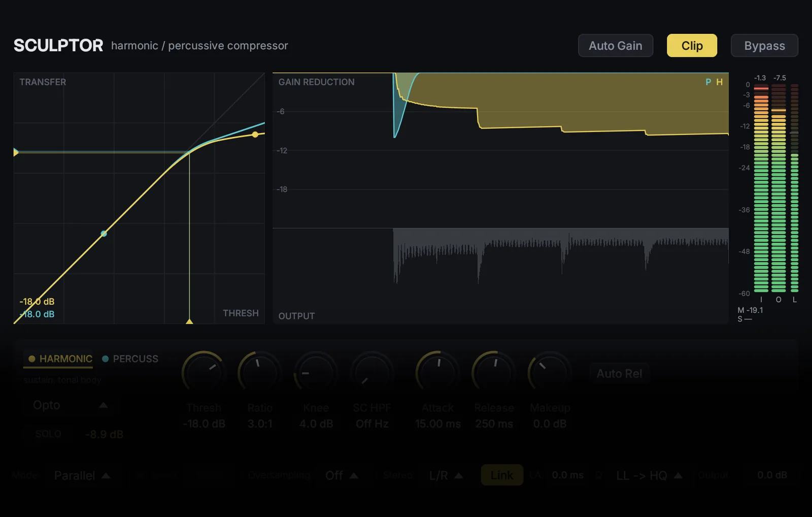
Task: Click the yellow threshold triangle on transfer left edge
Action: [x=16, y=152]
